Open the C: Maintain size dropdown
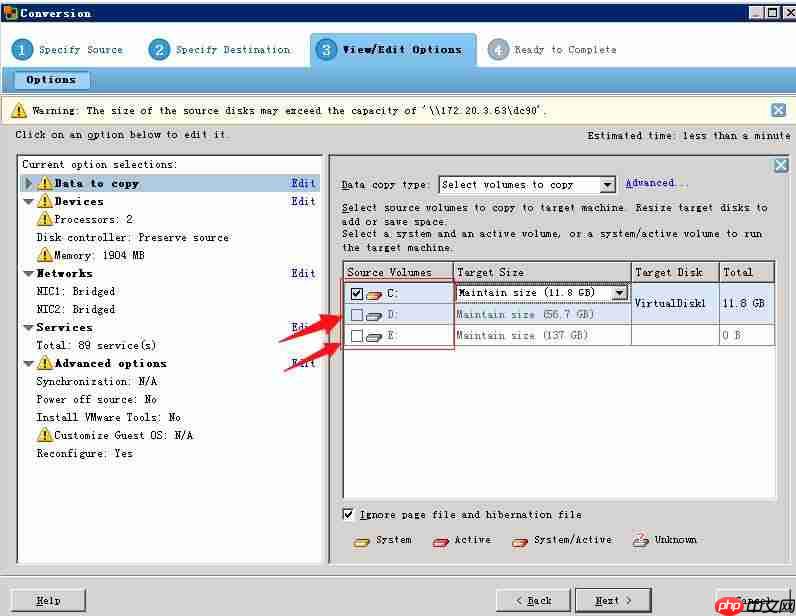The height and width of the screenshot is (616, 796). pyautogui.click(x=620, y=293)
